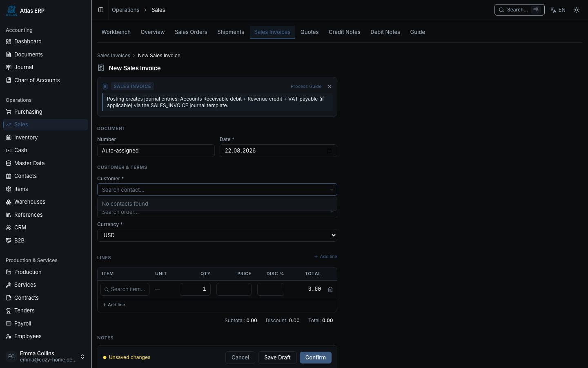Click the Confirm button
This screenshot has height=368, width=588.
coord(316,357)
